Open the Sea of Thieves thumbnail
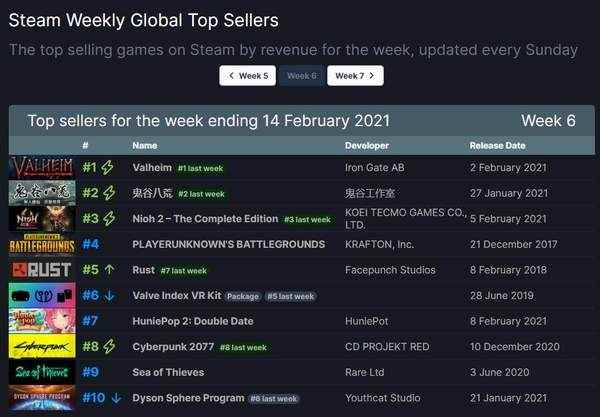This screenshot has width=600, height=417. 41,373
